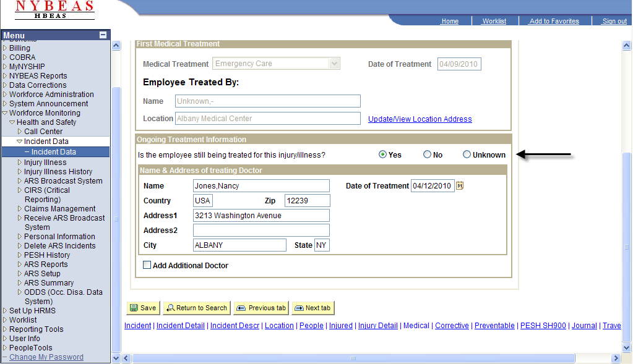Open Change My Password link
Image resolution: width=633 pixels, height=364 pixels.
tap(46, 357)
